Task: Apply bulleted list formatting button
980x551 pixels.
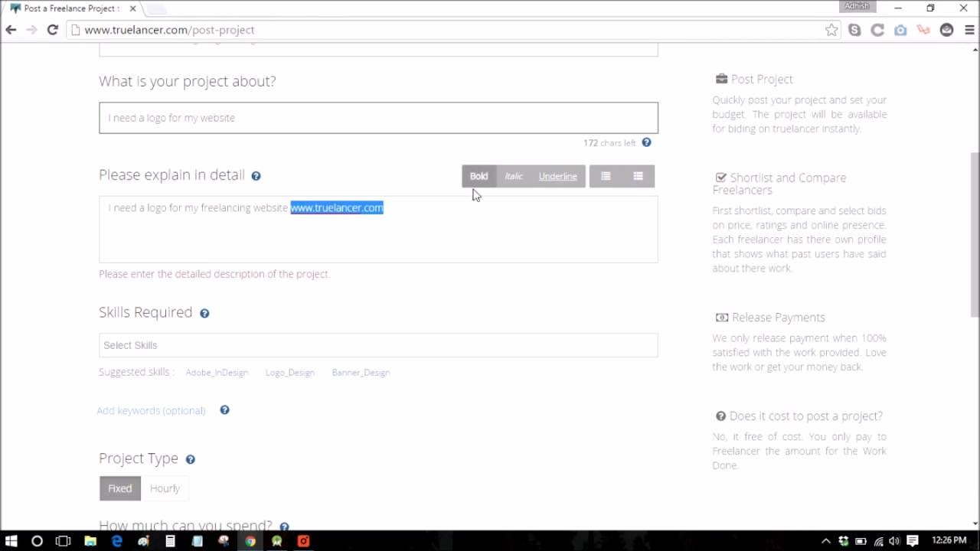Action: click(606, 176)
